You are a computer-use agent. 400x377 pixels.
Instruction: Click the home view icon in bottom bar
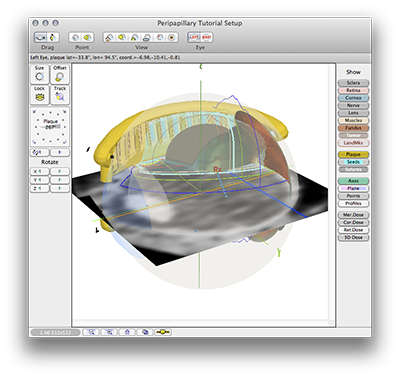pos(127,332)
